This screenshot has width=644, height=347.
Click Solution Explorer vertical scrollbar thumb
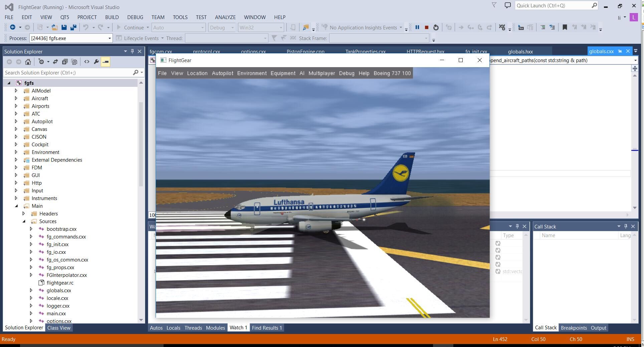click(x=141, y=144)
